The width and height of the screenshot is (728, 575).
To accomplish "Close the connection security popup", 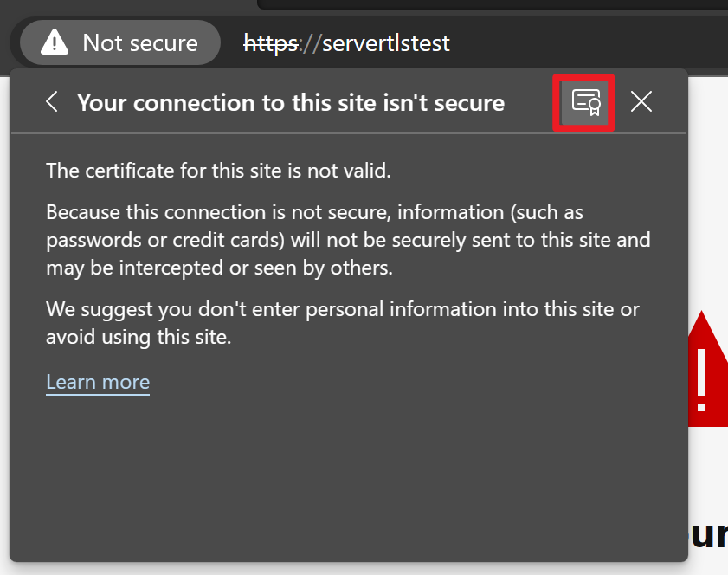I will [x=641, y=102].
